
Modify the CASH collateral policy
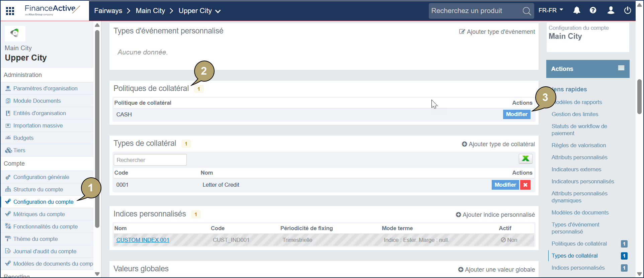click(516, 114)
